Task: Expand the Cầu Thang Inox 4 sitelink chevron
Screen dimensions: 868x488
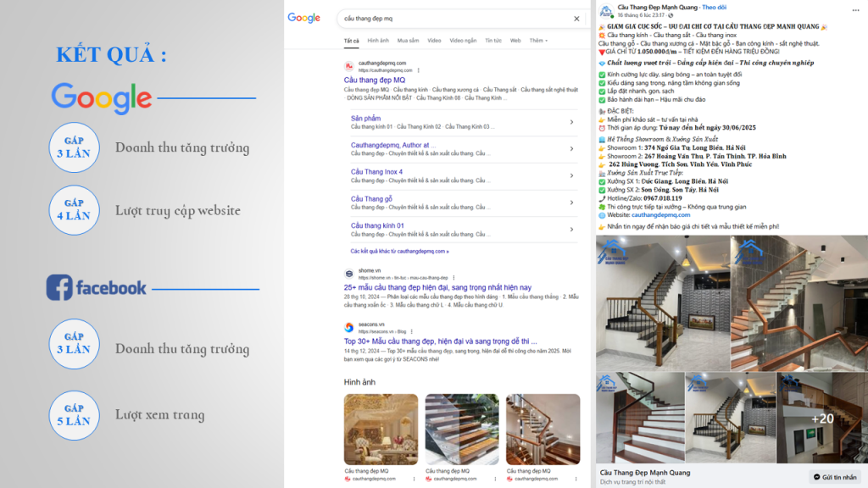Action: [x=572, y=176]
